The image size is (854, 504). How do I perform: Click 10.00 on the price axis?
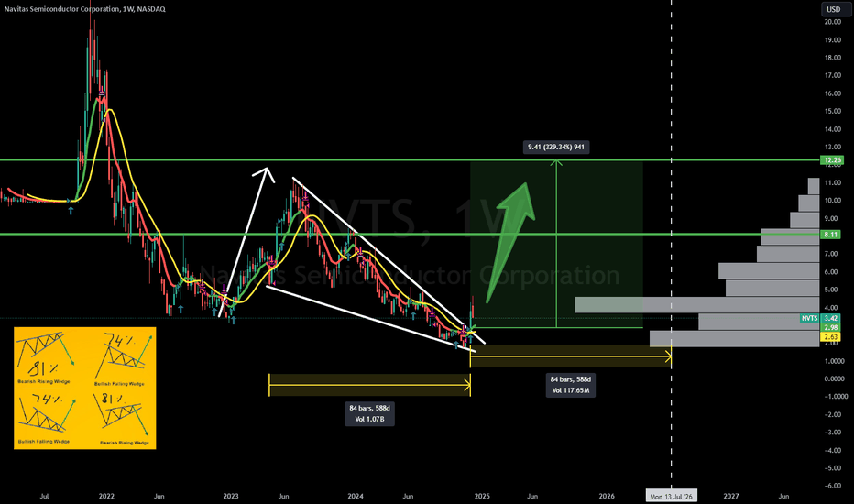tap(832, 201)
